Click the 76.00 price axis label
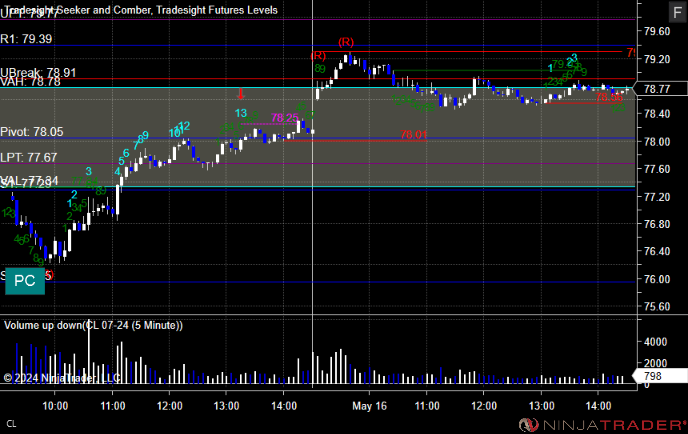The image size is (688, 434). click(657, 279)
